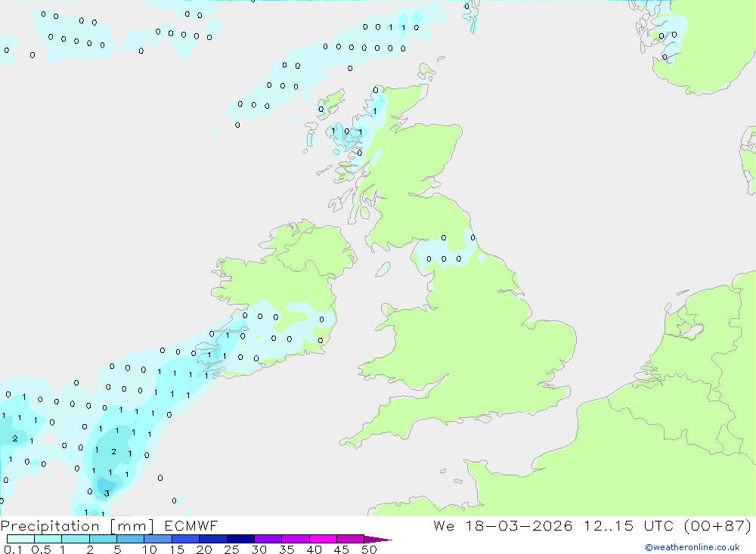Click the legend's over-50 arrow tip
The image size is (756, 554).
379,539
